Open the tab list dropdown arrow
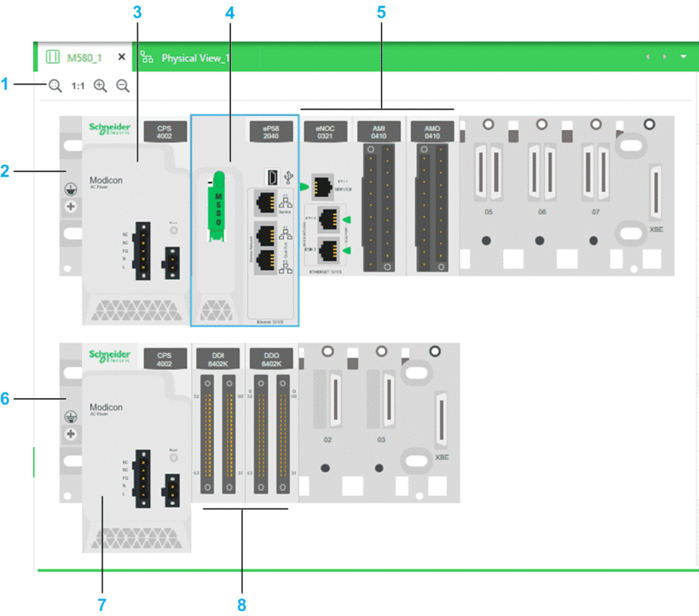The image size is (699, 616). [x=683, y=56]
